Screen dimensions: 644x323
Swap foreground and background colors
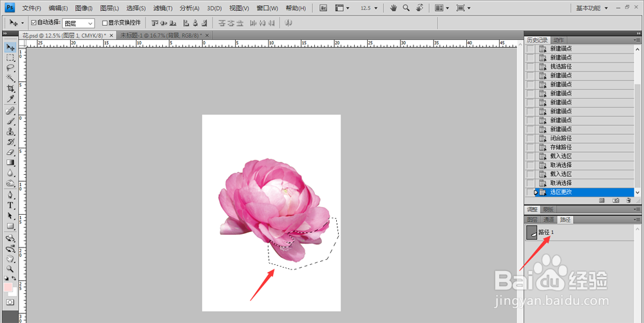tap(14, 279)
